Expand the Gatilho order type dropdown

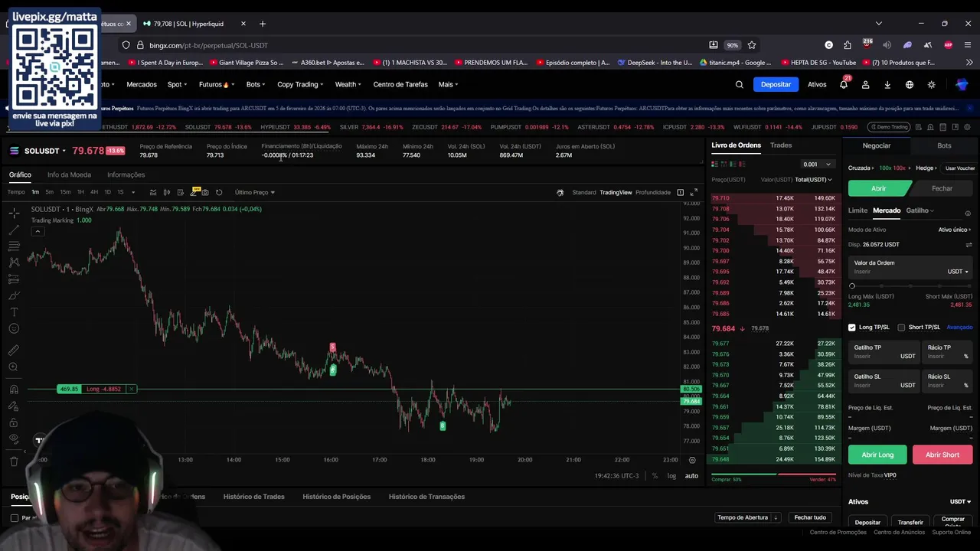(920, 210)
